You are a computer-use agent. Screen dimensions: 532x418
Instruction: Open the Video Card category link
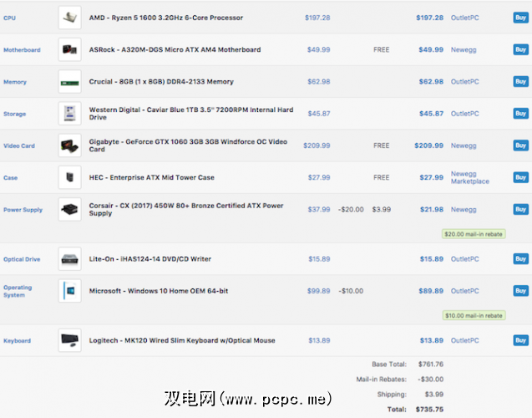[x=19, y=145]
